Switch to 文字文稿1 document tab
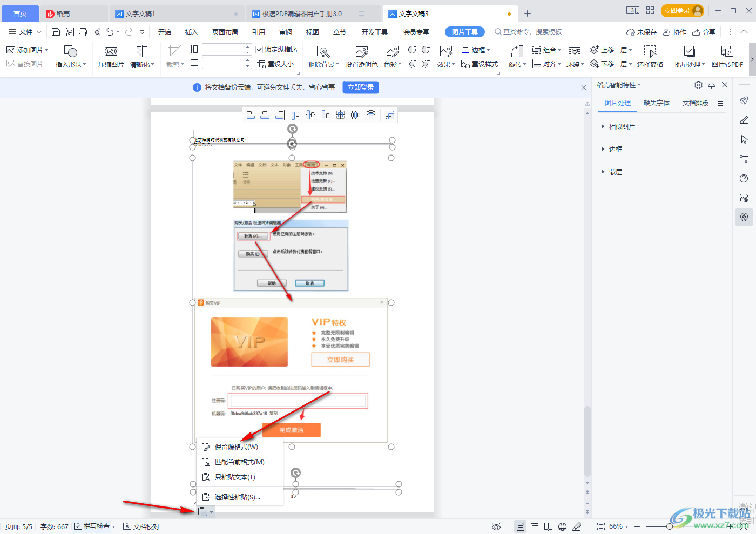The height and width of the screenshot is (534, 756). point(177,13)
